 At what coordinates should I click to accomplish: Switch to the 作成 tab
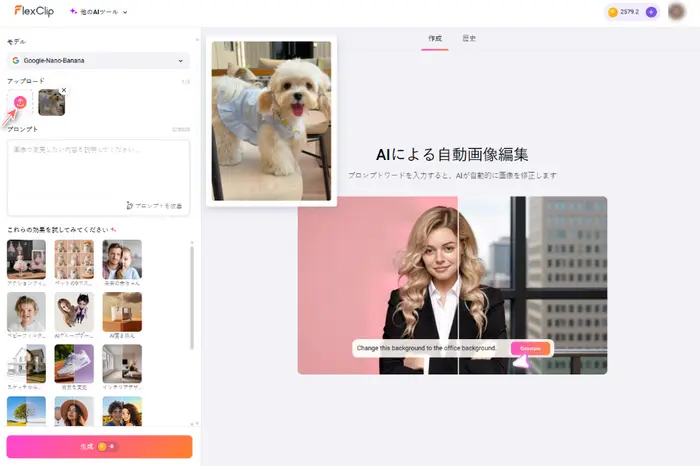point(435,39)
